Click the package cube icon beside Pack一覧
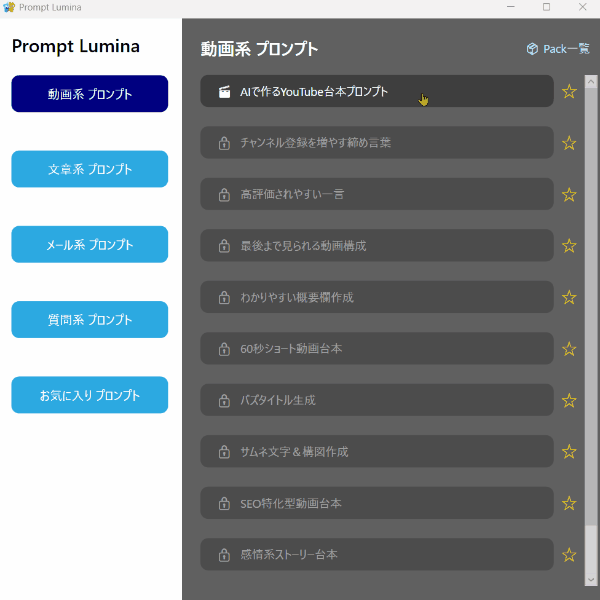The image size is (600, 600). pos(532,49)
